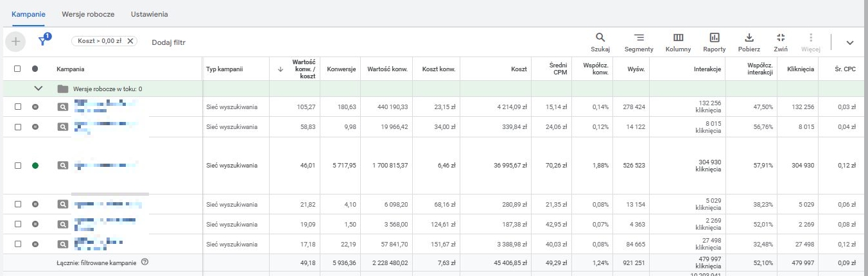Click the Szukaj search icon
The width and height of the screenshot is (868, 276).
click(x=600, y=38)
